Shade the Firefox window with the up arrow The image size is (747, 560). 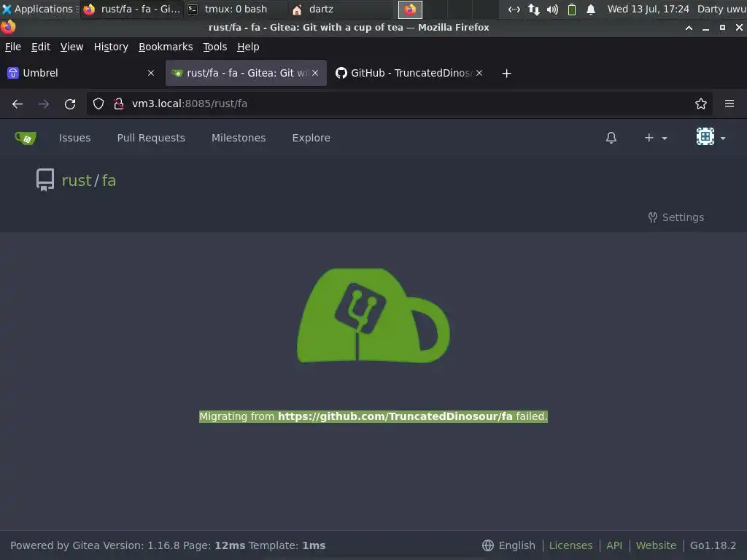[x=689, y=28]
